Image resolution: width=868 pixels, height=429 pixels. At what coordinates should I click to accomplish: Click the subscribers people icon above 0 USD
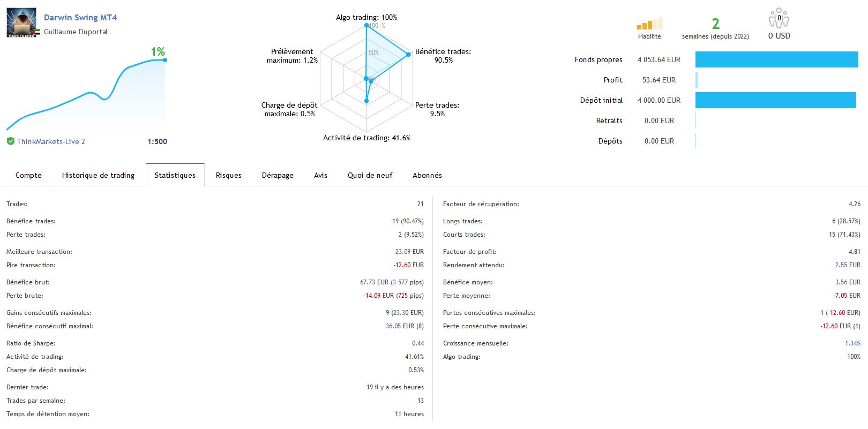point(779,18)
